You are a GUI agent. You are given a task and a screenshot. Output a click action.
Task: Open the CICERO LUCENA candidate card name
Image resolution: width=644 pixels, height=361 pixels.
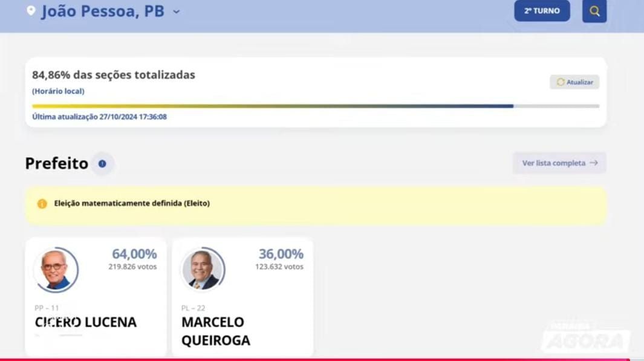tap(85, 322)
